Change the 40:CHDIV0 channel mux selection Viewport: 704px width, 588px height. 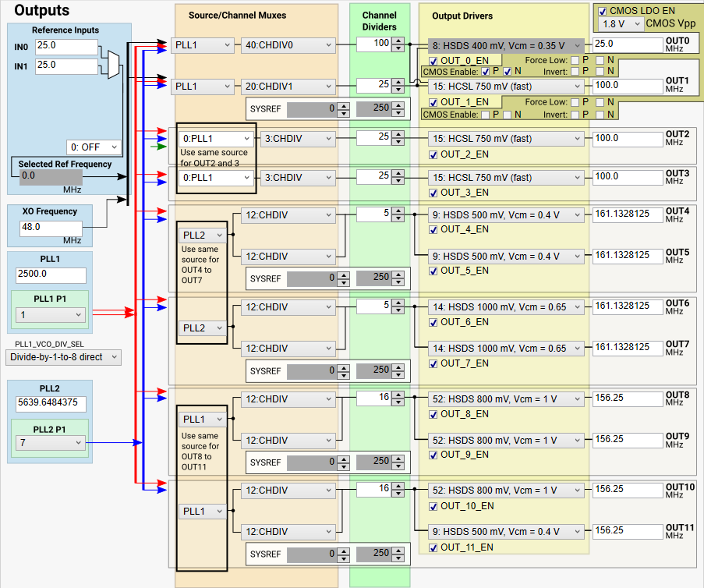tap(288, 45)
